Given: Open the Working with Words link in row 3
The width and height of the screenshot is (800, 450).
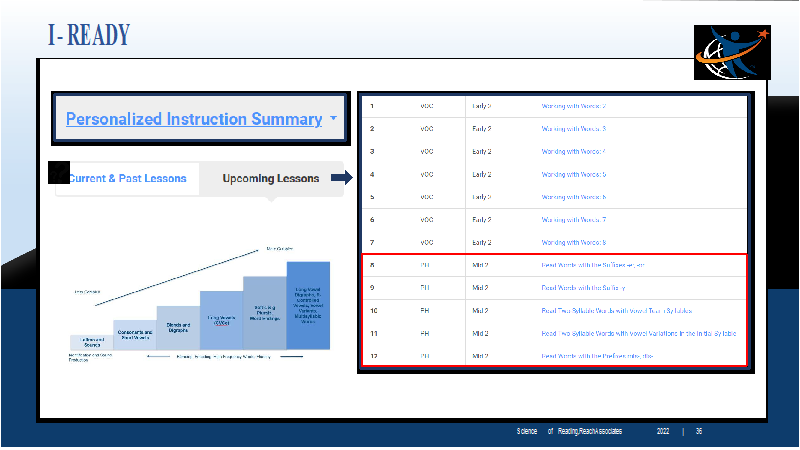Looking at the screenshot, I should (573, 152).
